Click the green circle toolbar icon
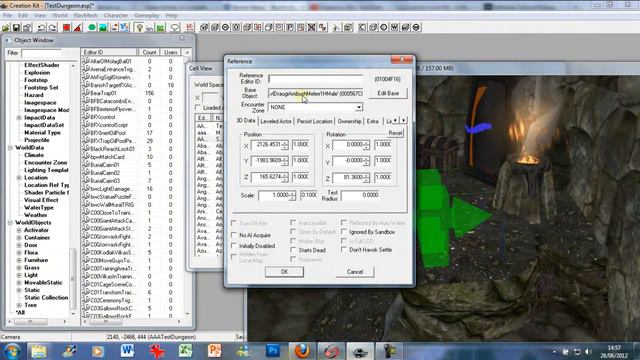 point(92,27)
